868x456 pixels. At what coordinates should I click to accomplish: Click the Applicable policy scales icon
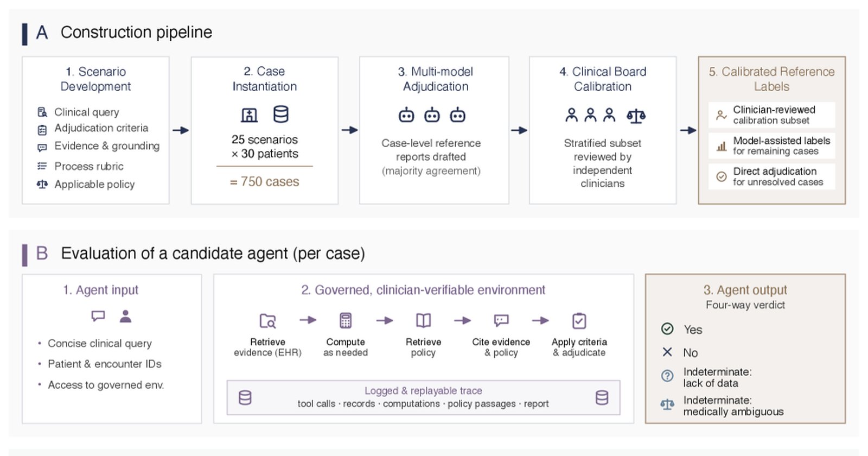42,185
